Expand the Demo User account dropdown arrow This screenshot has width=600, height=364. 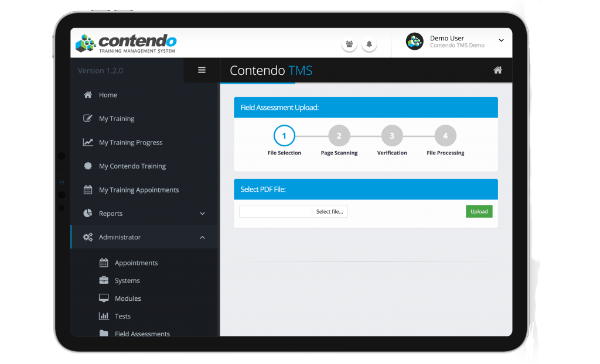tap(501, 40)
